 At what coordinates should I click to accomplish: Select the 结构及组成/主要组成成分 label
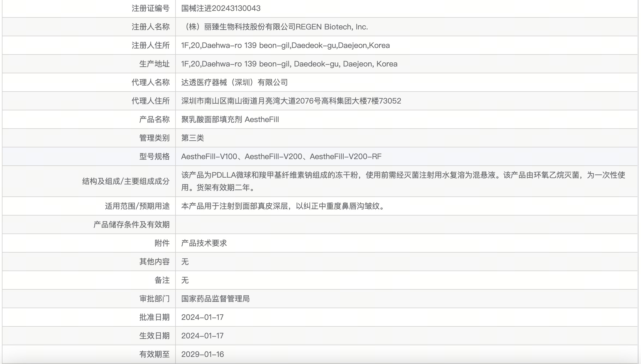(126, 181)
